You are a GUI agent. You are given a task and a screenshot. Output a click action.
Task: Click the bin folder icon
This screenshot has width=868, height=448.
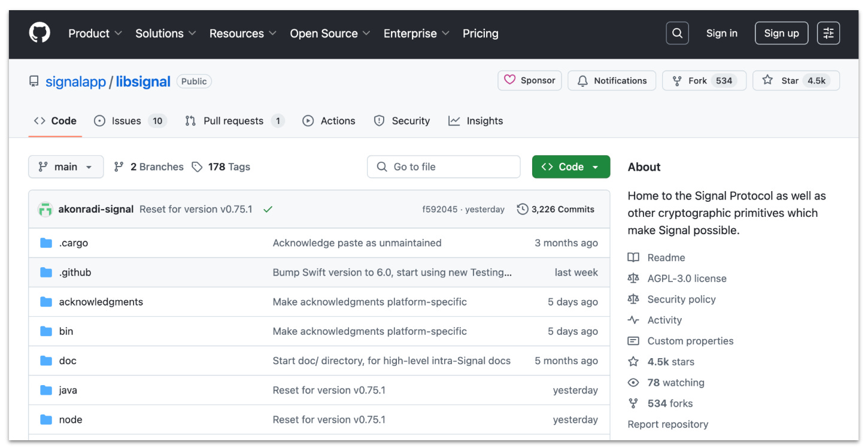tap(46, 331)
